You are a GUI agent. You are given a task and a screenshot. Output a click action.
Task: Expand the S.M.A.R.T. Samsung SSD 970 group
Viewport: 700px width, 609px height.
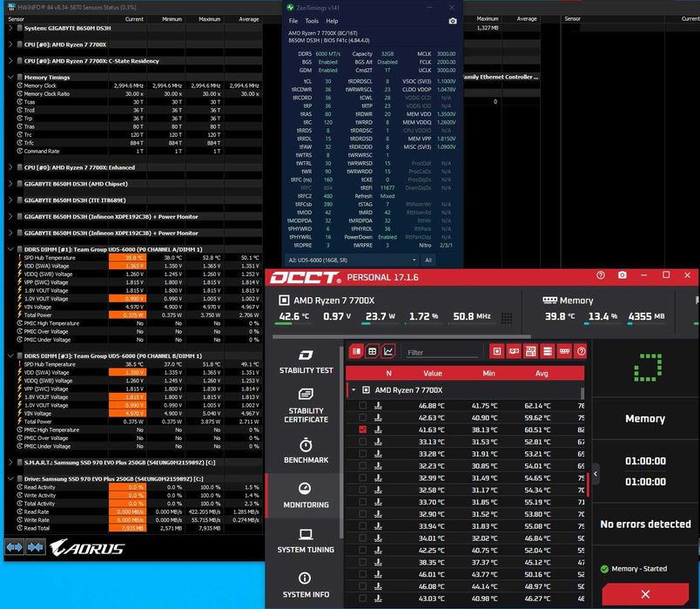(10, 463)
